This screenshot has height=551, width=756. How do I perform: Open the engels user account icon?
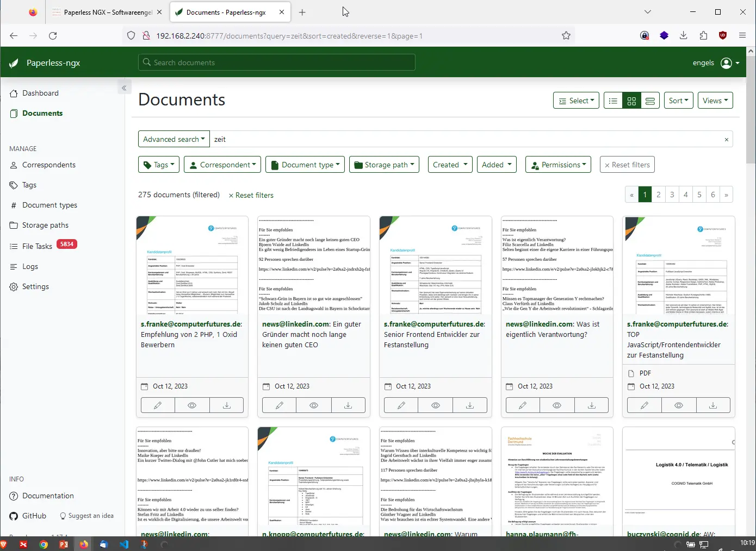[x=726, y=63]
